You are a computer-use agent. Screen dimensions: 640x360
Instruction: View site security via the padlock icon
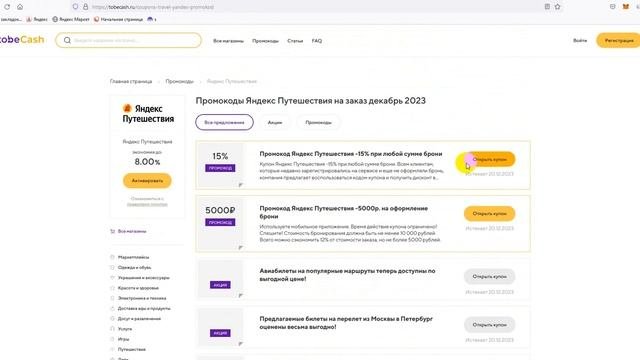[x=85, y=7]
